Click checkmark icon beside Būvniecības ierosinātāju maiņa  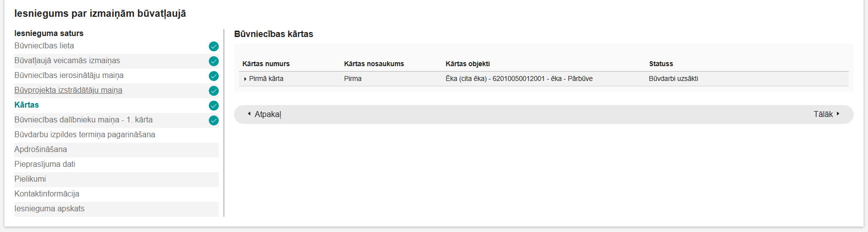(x=214, y=76)
